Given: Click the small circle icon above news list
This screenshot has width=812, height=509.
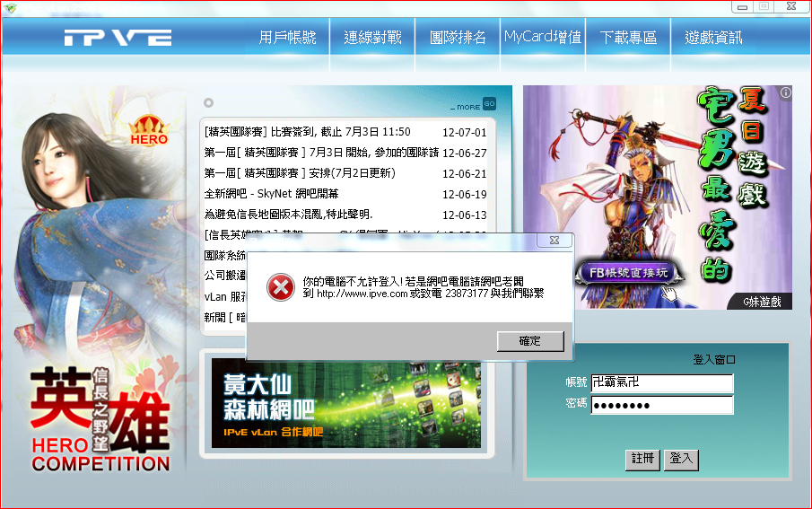Looking at the screenshot, I should pos(209,102).
